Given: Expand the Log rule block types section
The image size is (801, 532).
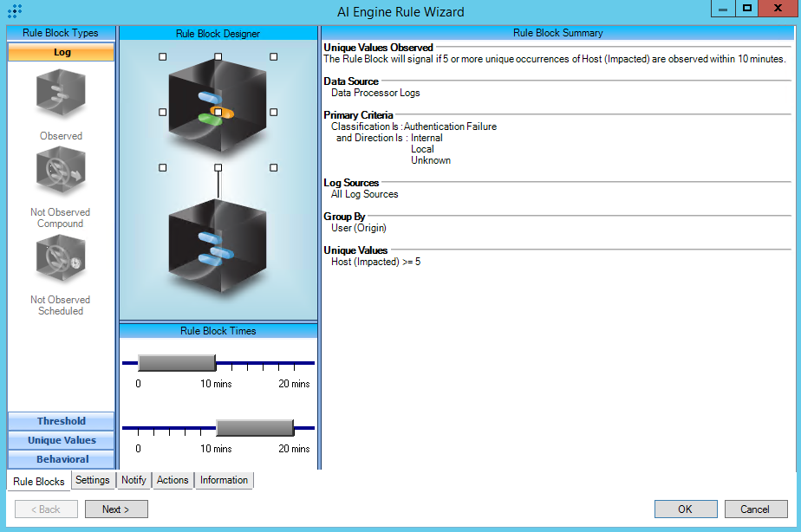Looking at the screenshot, I should click(62, 52).
